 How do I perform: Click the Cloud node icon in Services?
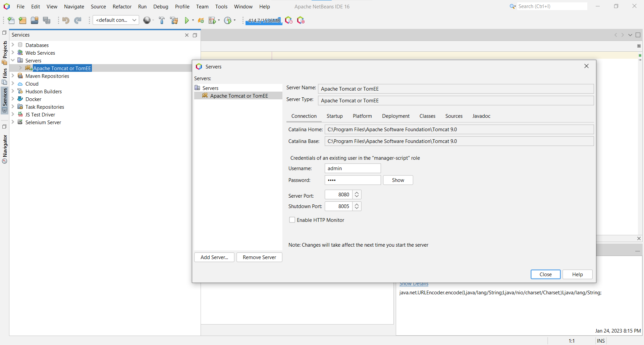20,84
